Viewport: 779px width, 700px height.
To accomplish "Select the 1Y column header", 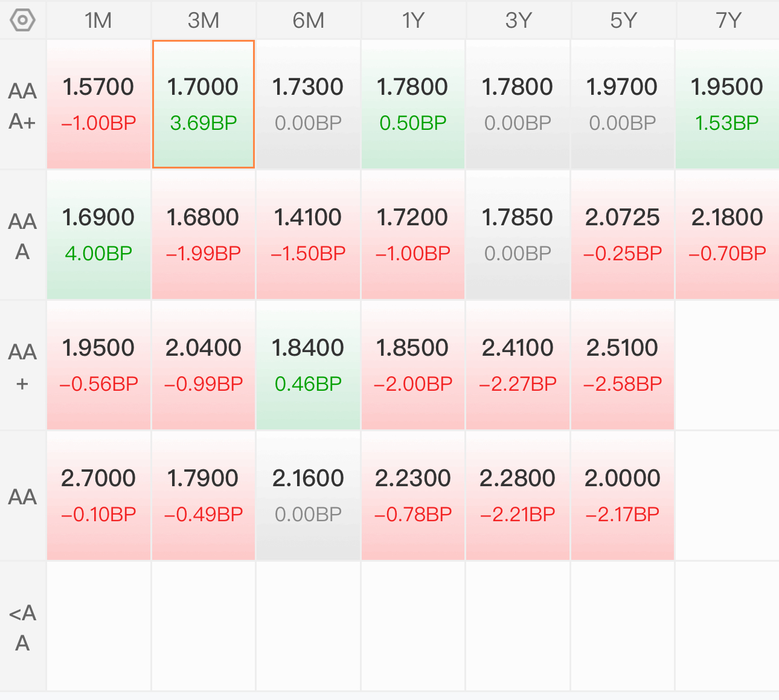I will (x=413, y=20).
